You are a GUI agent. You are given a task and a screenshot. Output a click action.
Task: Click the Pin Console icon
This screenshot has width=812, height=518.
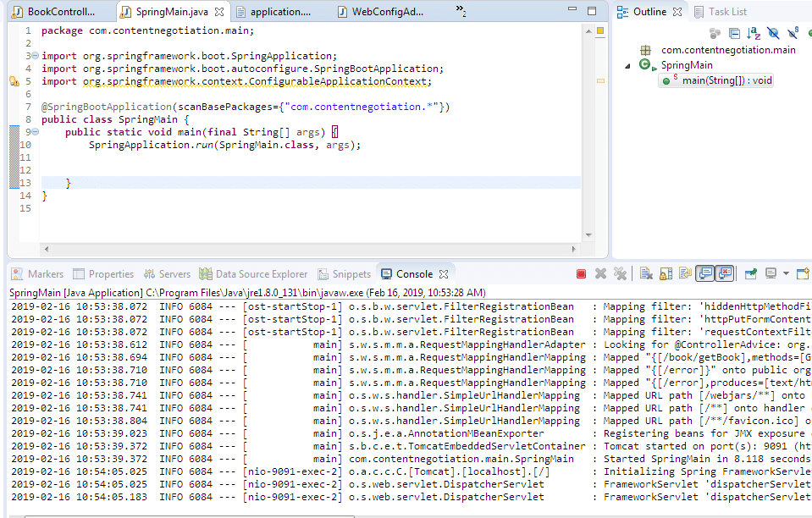click(750, 273)
